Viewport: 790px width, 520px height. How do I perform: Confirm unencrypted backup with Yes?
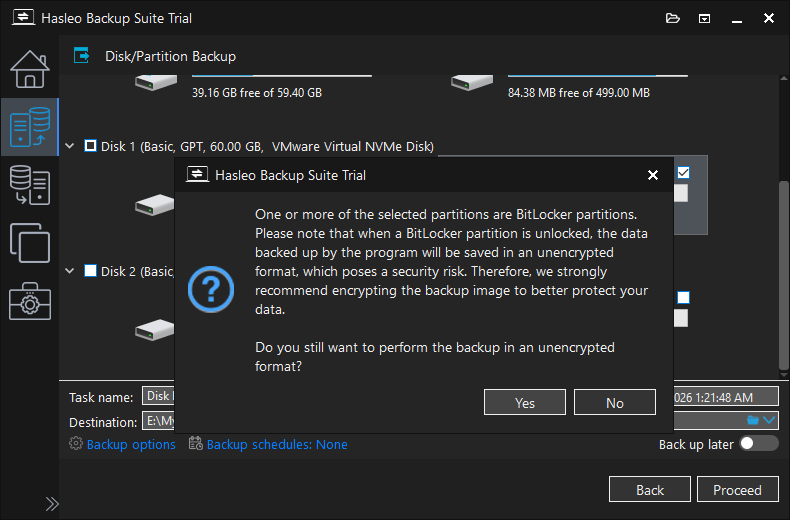point(524,402)
